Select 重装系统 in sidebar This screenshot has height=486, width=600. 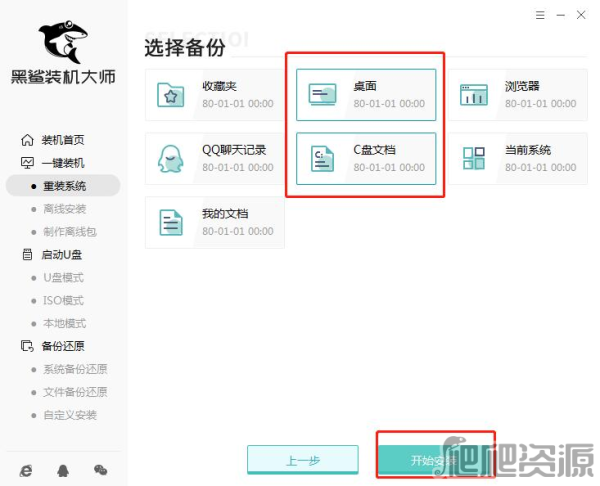[x=63, y=186]
